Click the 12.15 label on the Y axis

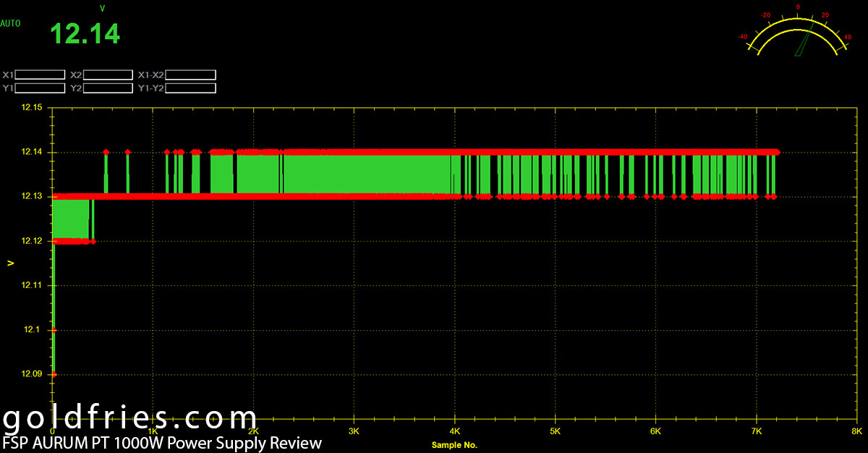click(x=33, y=108)
